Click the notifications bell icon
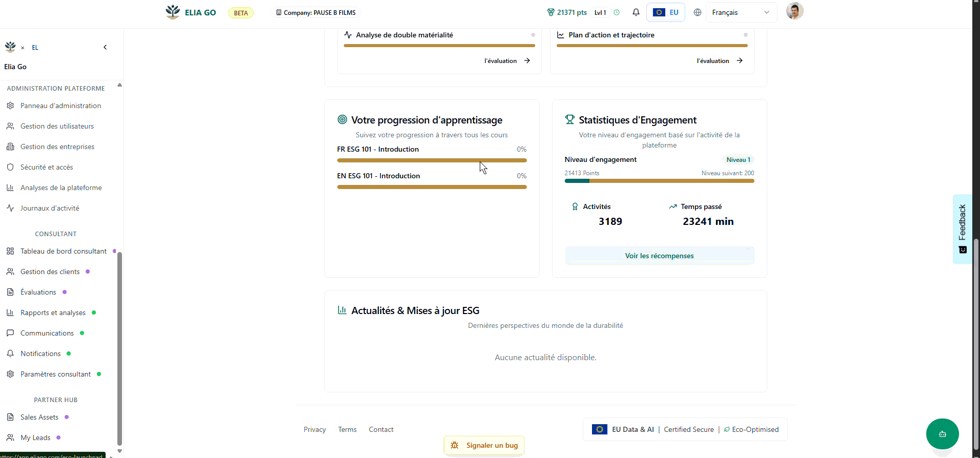The width and height of the screenshot is (980, 458). 636,12
